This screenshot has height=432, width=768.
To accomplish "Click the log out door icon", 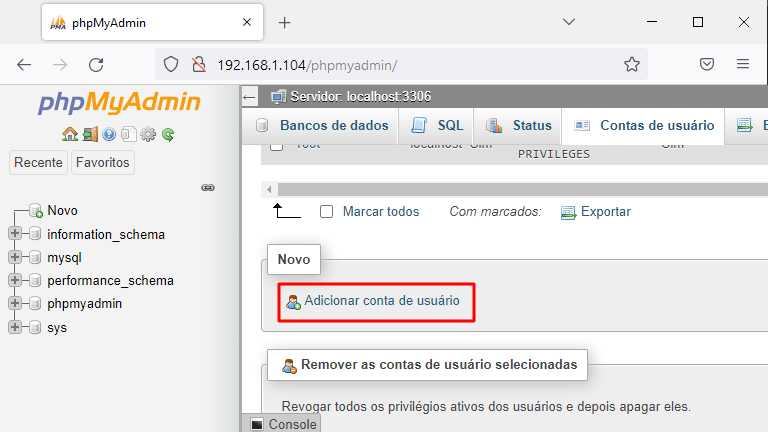I will pos(90,134).
